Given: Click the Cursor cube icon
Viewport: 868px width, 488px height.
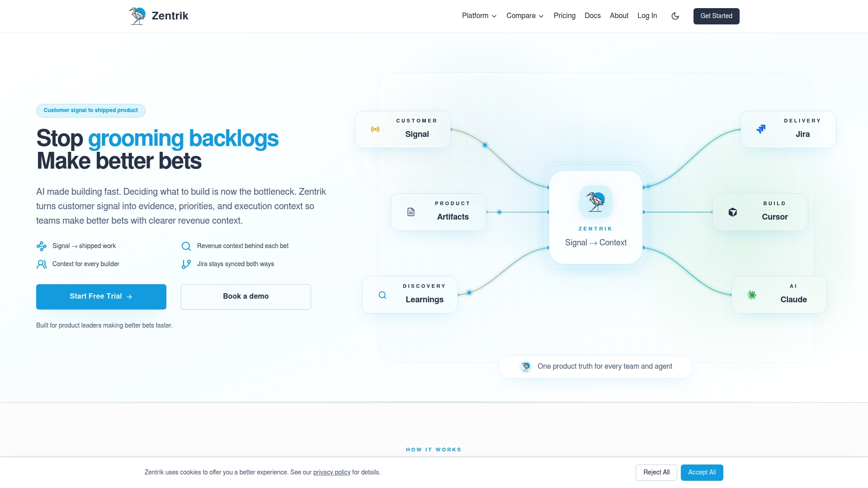Looking at the screenshot, I should (733, 212).
